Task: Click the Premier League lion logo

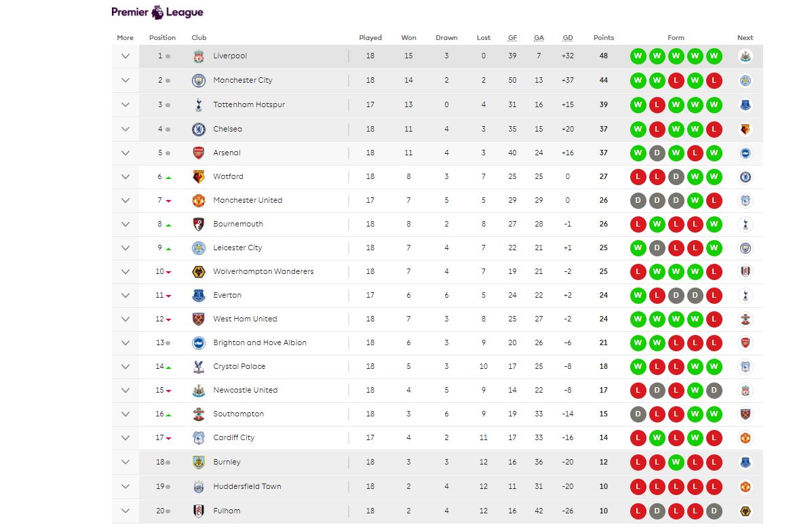Action: (x=157, y=12)
